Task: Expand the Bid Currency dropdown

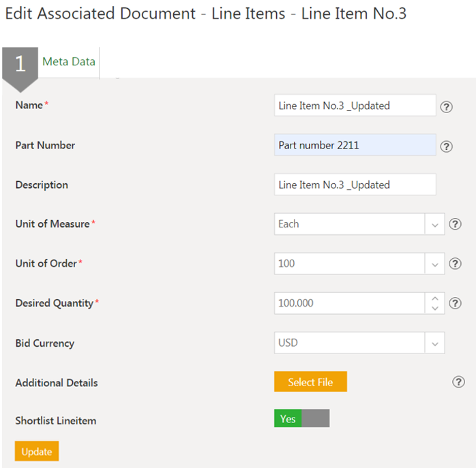Action: (435, 343)
